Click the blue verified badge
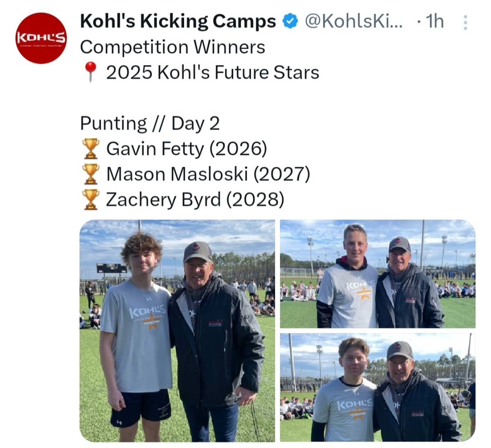This screenshot has height=448, width=491. pos(290,21)
